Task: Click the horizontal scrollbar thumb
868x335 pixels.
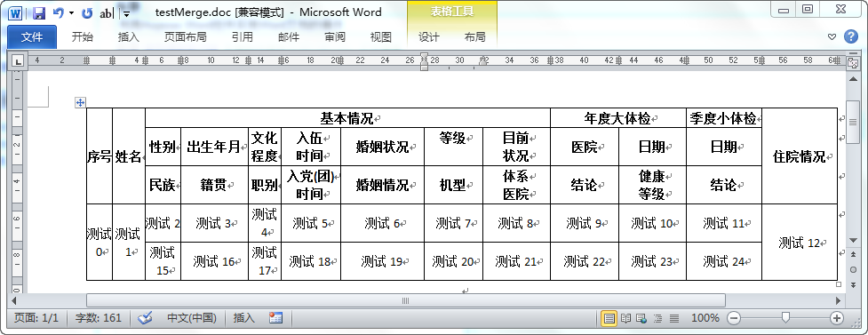Action: (x=405, y=300)
